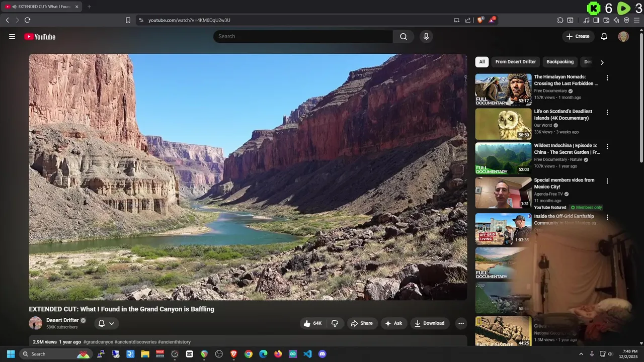Open the Members only badge video
644x362 pixels.
pos(586,208)
